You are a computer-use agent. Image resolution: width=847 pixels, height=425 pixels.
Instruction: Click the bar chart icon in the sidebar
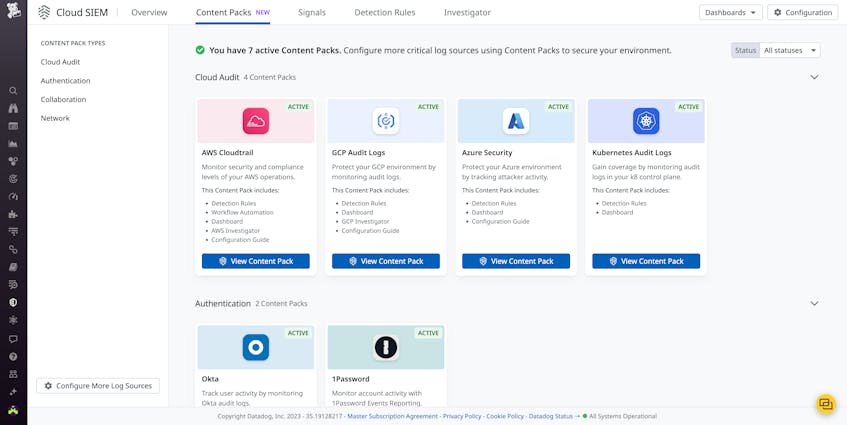click(x=13, y=144)
